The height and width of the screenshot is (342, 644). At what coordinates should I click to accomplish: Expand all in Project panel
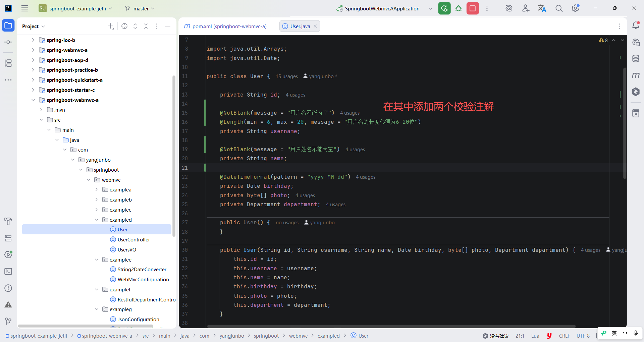[x=135, y=26]
